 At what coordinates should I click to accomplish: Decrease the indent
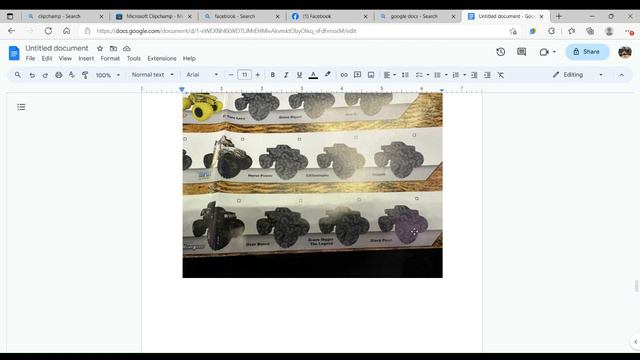[474, 75]
